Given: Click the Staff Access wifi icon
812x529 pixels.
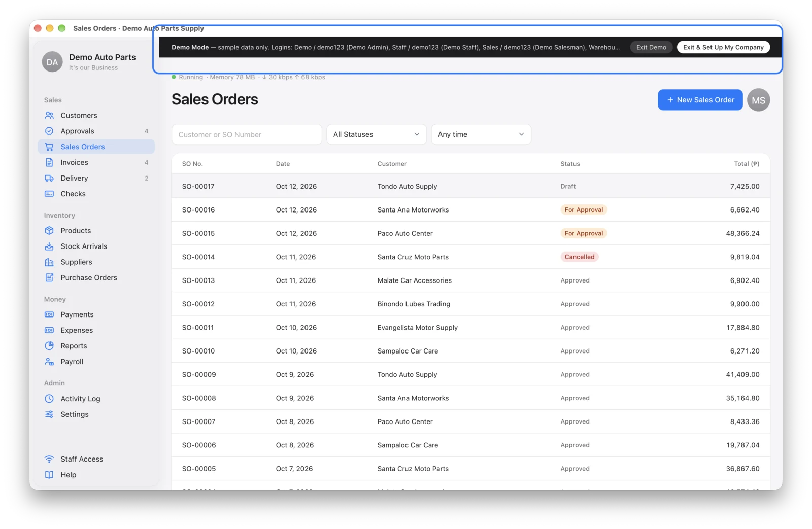Looking at the screenshot, I should tap(49, 459).
